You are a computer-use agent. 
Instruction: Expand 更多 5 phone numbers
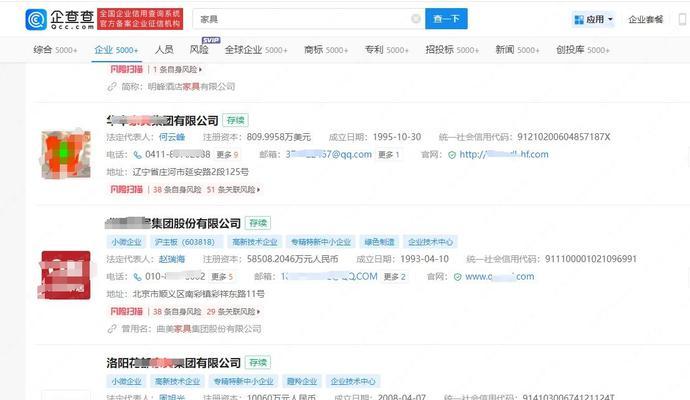(222, 277)
